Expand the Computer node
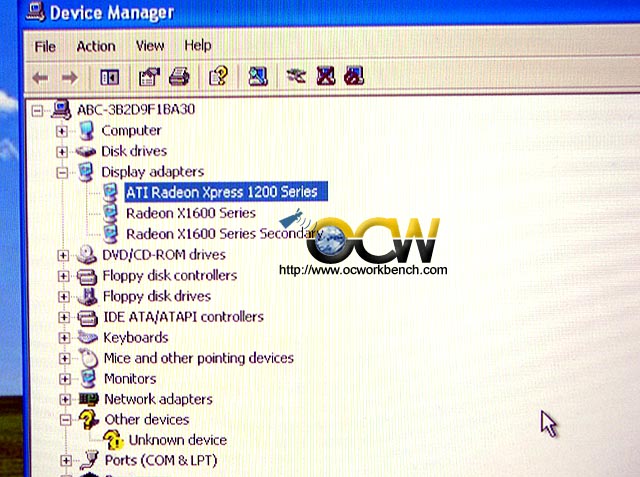Viewport: 640px width, 477px height. 62,131
